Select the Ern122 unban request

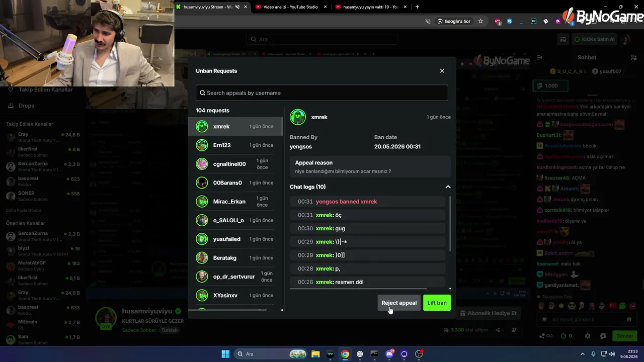click(235, 145)
